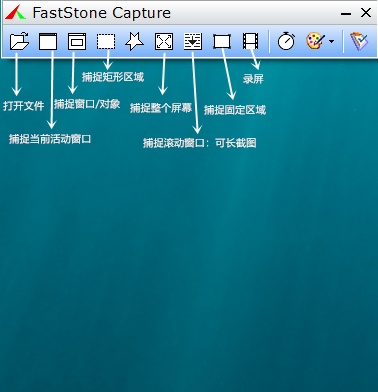Select Capture Window/Object tool
378x392 pixels.
[x=77, y=41]
